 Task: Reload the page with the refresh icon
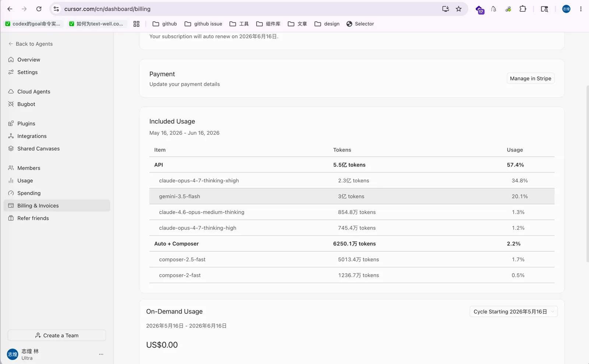pyautogui.click(x=39, y=9)
